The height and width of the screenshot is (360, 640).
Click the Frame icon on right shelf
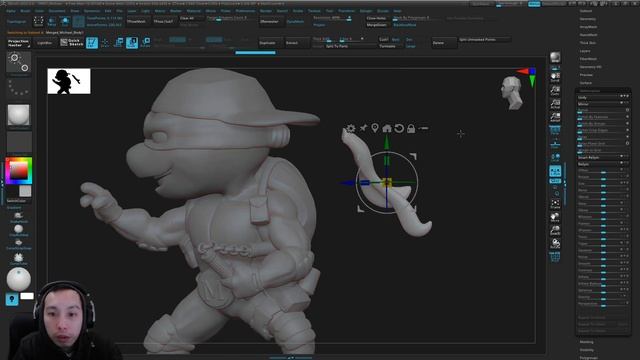click(555, 204)
